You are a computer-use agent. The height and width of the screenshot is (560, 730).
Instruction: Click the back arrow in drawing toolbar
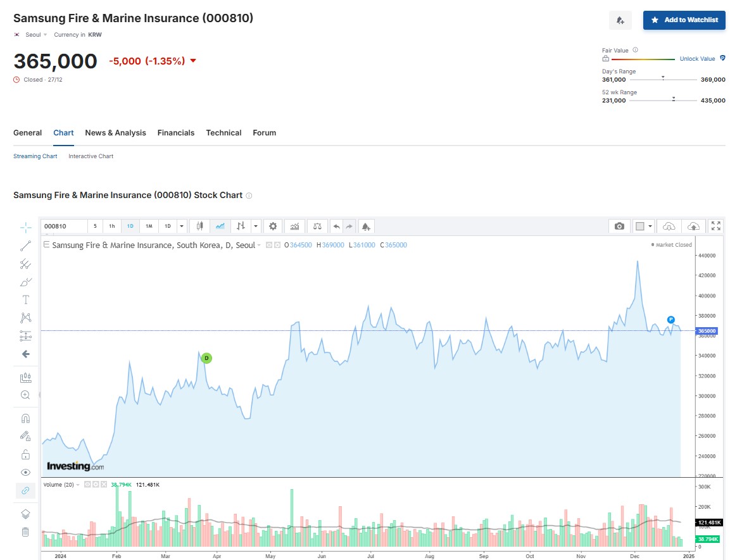[25, 354]
